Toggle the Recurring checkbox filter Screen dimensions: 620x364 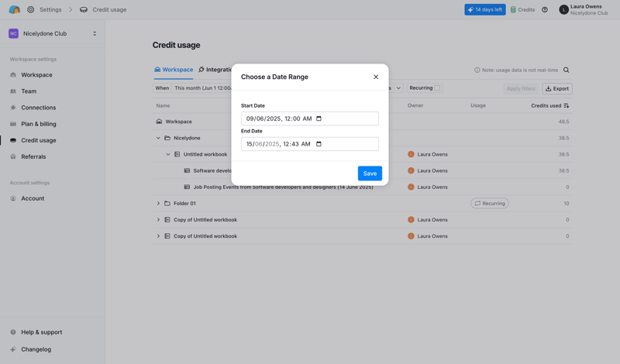[437, 88]
